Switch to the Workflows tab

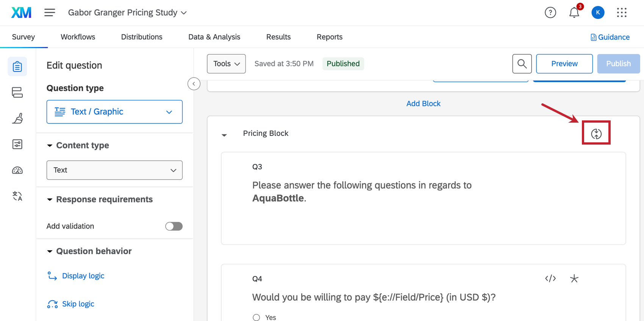coord(78,37)
